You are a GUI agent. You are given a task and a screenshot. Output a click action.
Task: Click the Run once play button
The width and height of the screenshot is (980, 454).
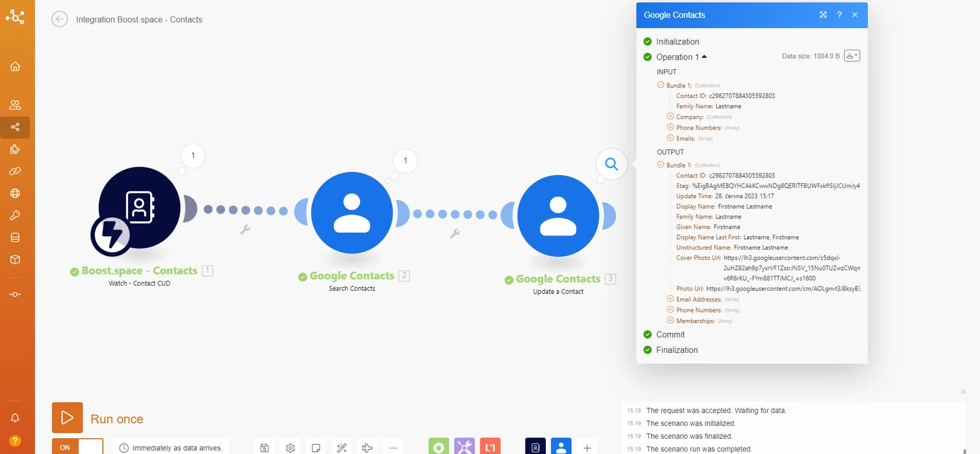67,418
